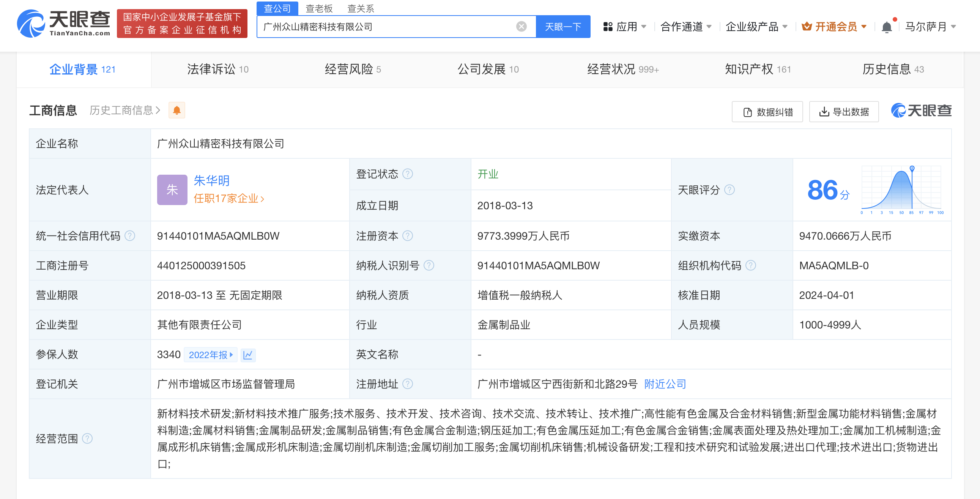
Task: Click the purple 朱 avatar thumbnail
Action: click(172, 189)
